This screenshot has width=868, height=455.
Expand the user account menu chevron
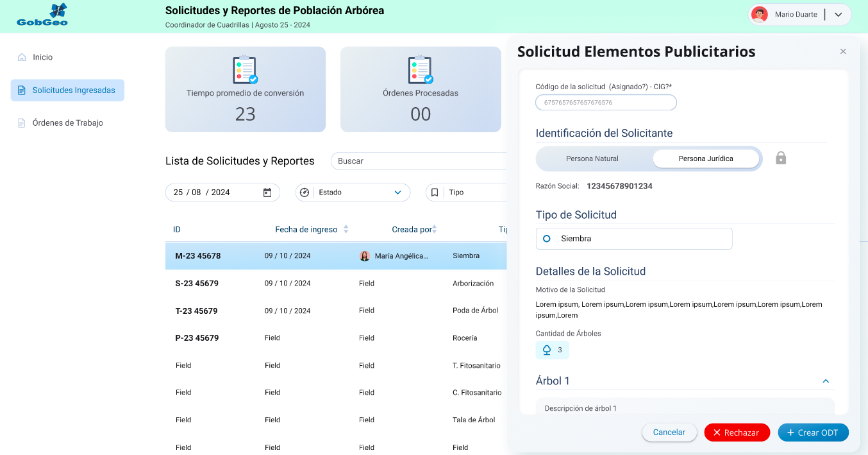click(x=838, y=15)
